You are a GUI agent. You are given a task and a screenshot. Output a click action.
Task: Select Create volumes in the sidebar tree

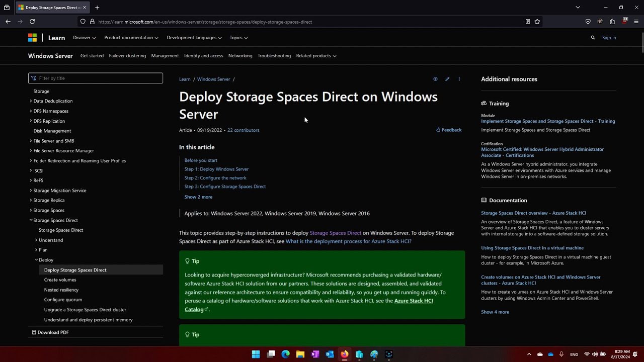point(60,280)
